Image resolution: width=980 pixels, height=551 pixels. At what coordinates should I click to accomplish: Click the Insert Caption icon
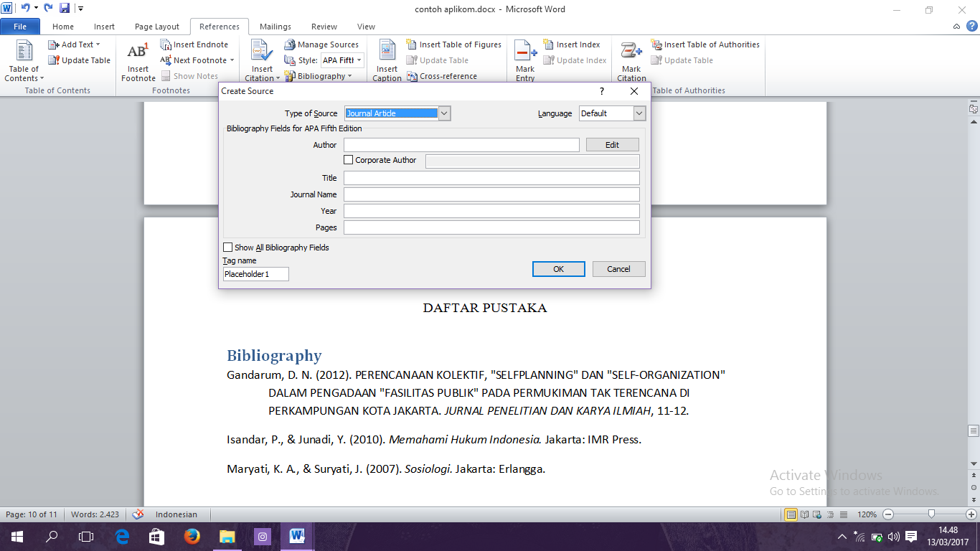387,59
